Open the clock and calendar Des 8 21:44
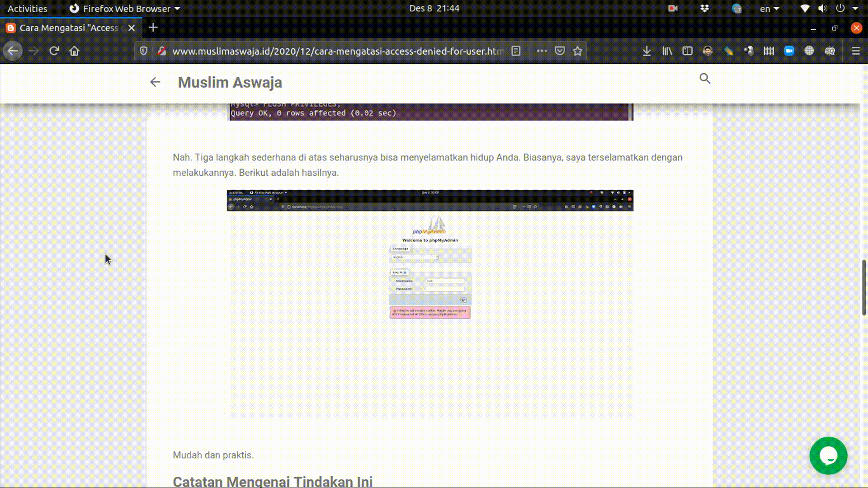The height and width of the screenshot is (488, 868). (434, 9)
